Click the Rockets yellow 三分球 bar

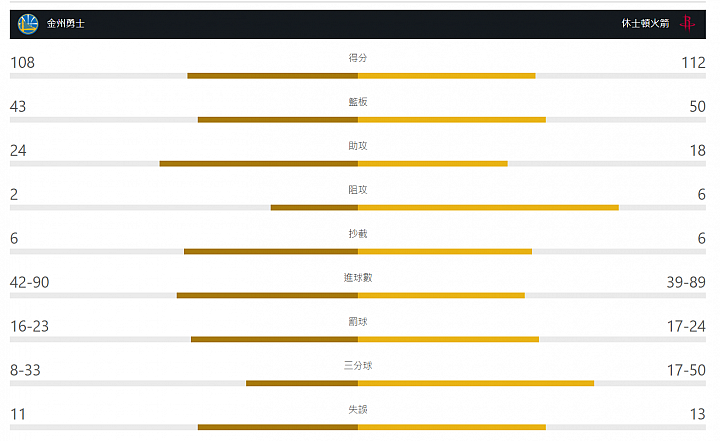(x=476, y=383)
